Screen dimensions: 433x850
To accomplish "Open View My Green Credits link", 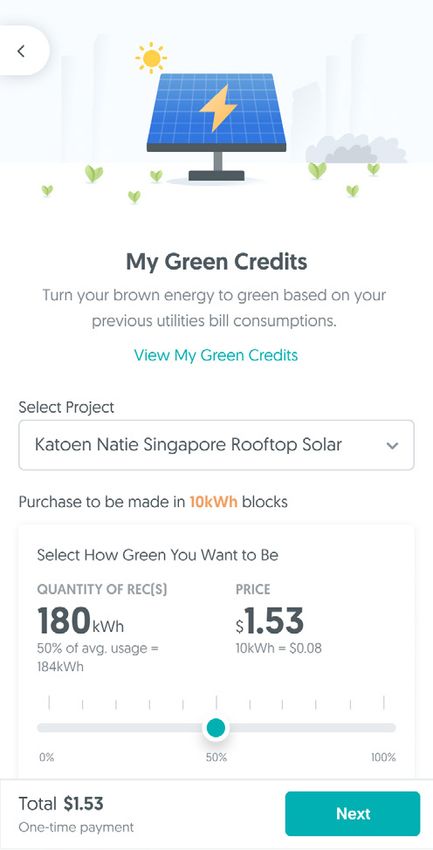I will [216, 355].
